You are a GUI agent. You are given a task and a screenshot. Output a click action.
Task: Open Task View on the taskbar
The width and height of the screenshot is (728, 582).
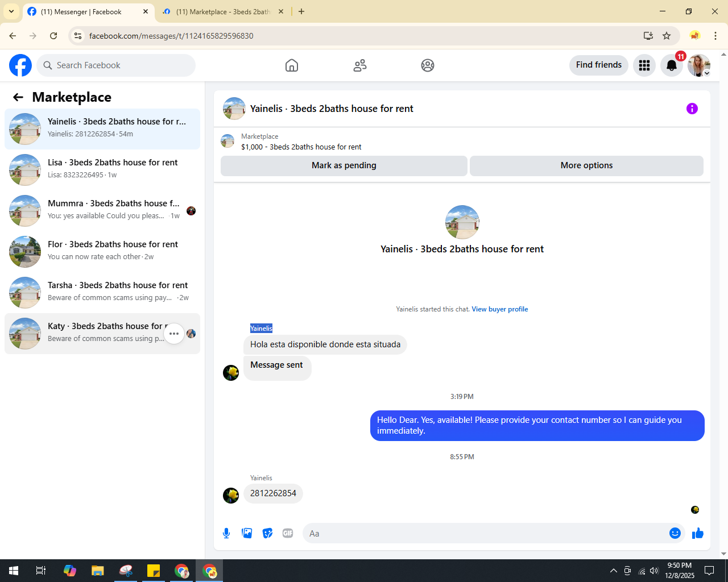pos(41,571)
